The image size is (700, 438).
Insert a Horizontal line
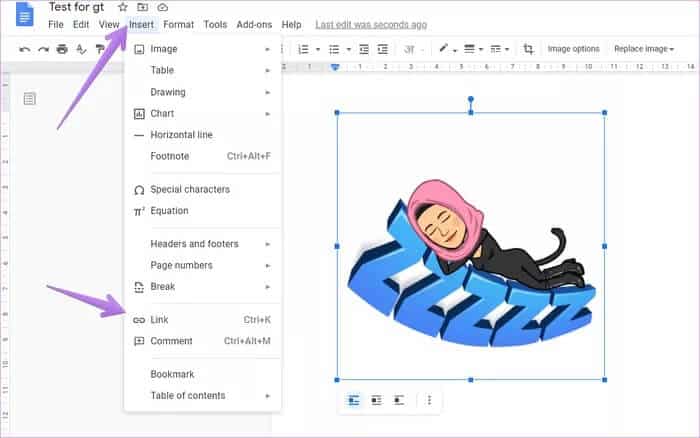pyautogui.click(x=203, y=135)
